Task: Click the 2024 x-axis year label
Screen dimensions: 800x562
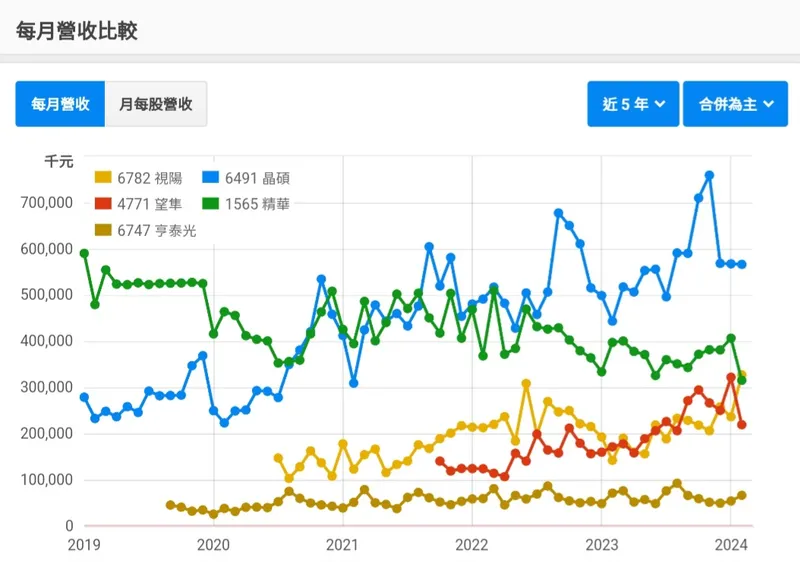Action: pos(731,545)
